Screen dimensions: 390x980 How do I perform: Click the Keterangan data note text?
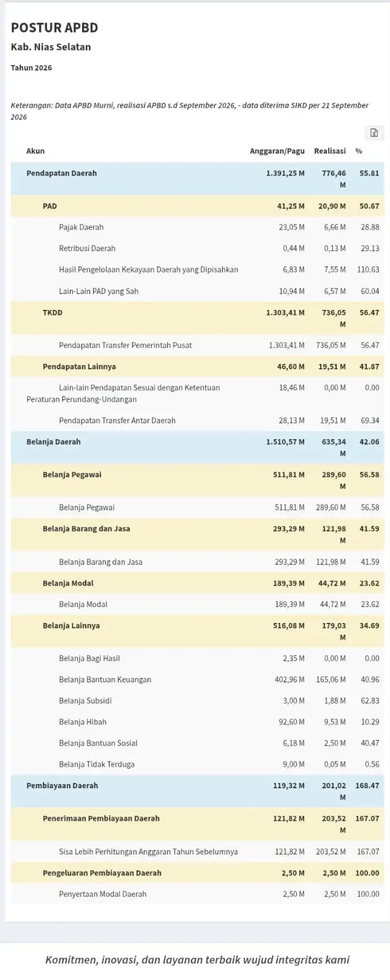[x=190, y=111]
